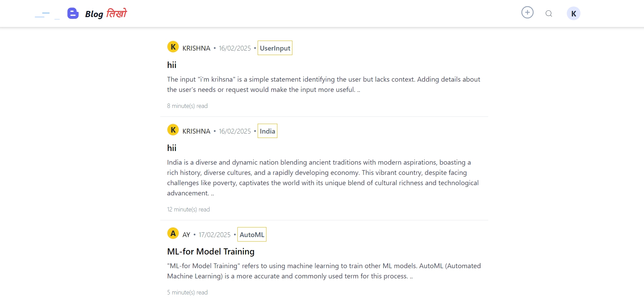Open search via the magnifier icon
Viewport: 644px width, 303px height.
(x=549, y=14)
